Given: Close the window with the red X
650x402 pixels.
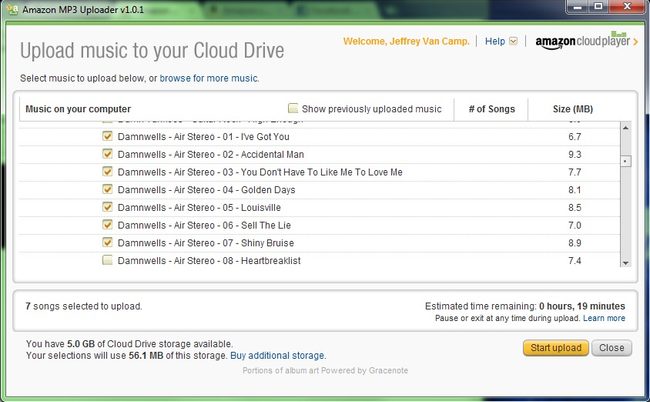Looking at the screenshot, I should [x=628, y=7].
